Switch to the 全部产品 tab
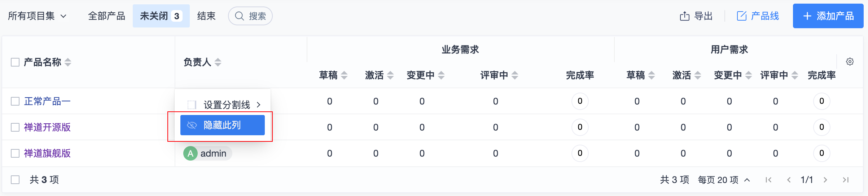 pyautogui.click(x=106, y=16)
